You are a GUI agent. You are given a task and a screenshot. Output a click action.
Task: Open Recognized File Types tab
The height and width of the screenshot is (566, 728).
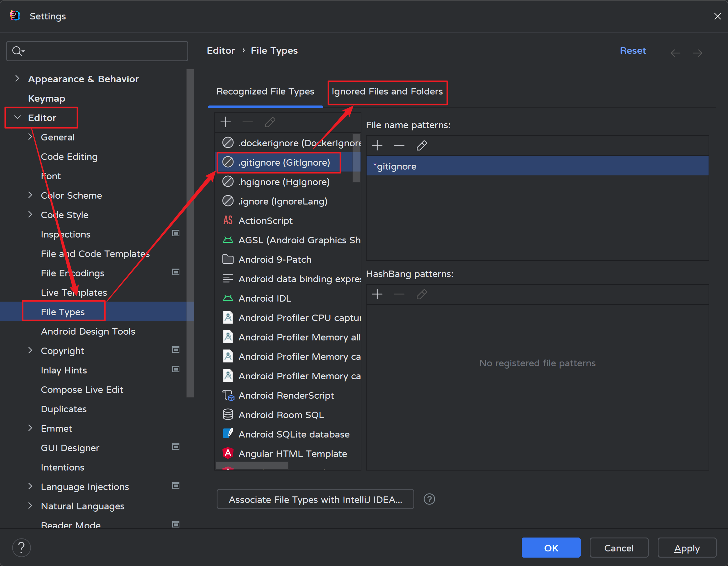pos(265,91)
